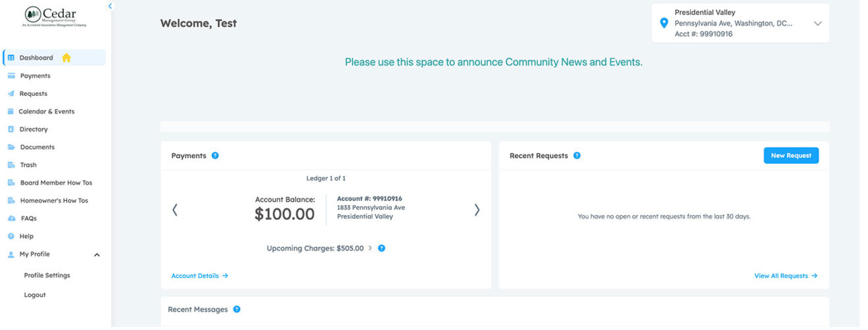Click the Payments card icon in sidebar

click(11, 76)
